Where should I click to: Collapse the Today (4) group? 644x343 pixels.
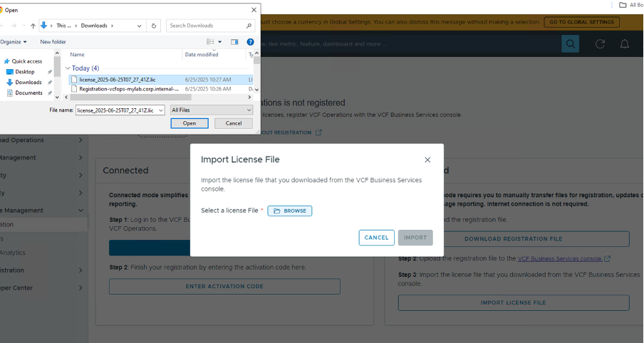[x=68, y=68]
